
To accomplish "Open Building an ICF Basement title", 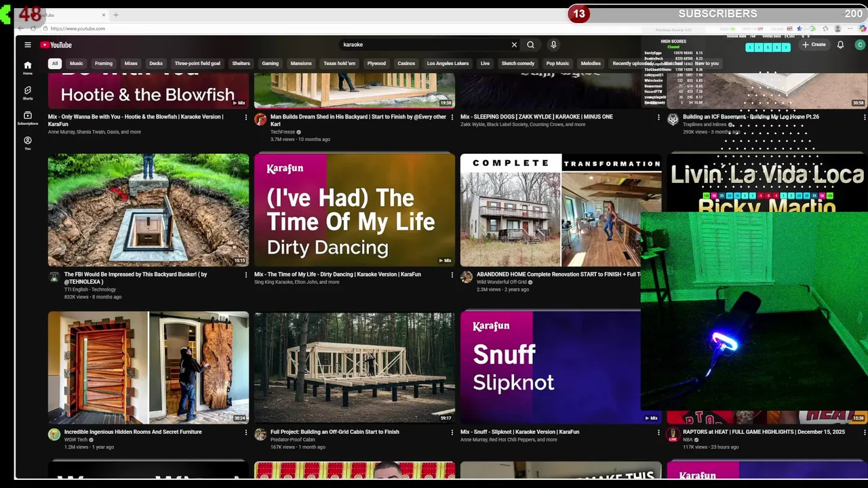I will click(751, 117).
